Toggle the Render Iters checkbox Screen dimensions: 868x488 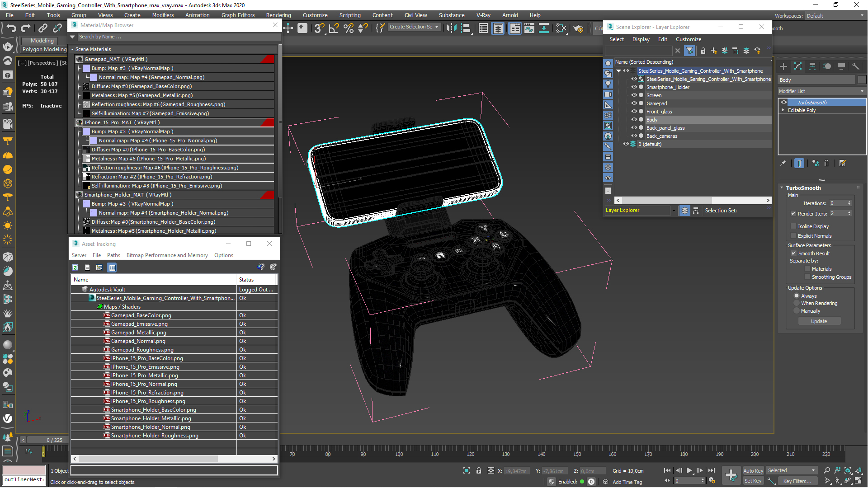point(793,213)
